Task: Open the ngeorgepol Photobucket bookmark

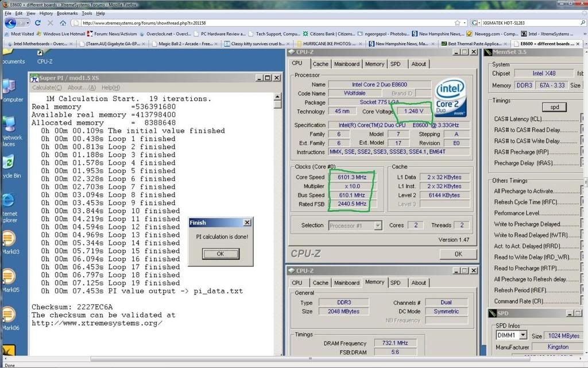Action: pyautogui.click(x=384, y=34)
